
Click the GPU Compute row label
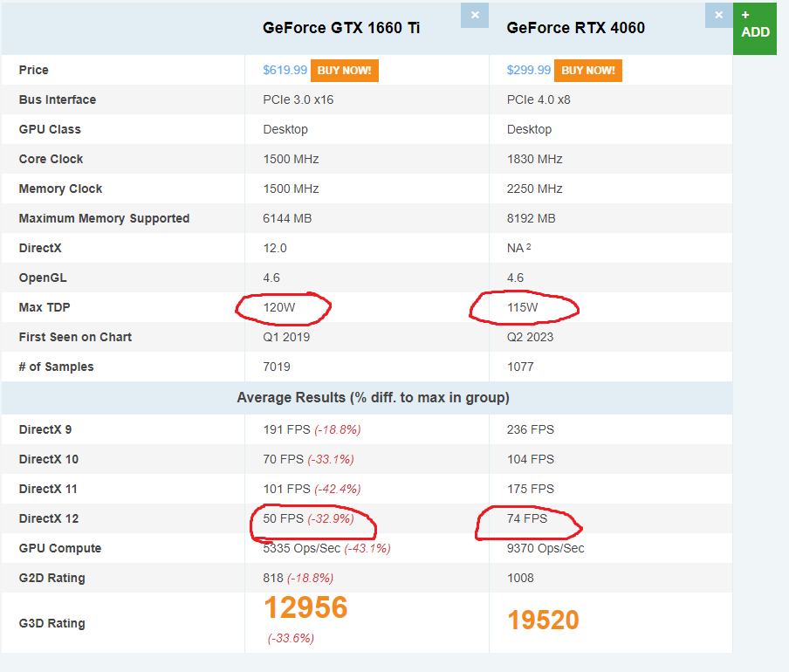click(60, 548)
